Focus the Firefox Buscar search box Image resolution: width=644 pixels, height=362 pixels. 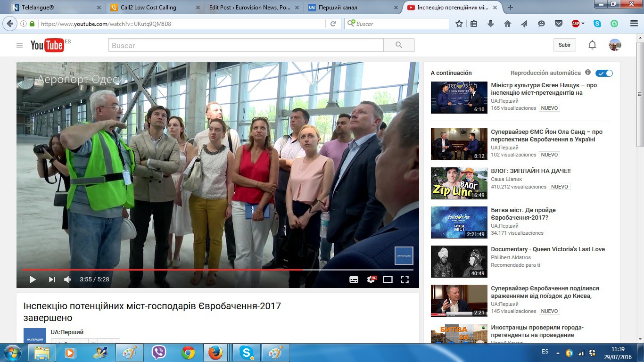(x=396, y=24)
